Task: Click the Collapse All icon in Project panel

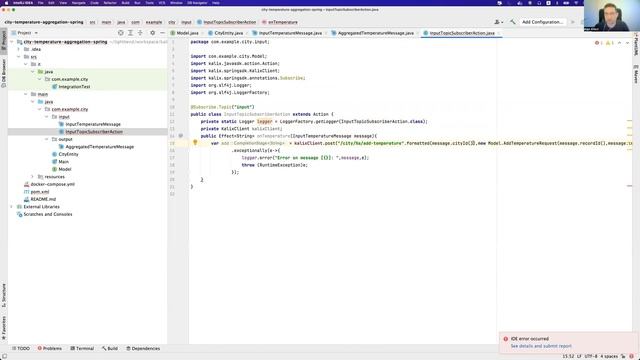Action: click(140, 33)
